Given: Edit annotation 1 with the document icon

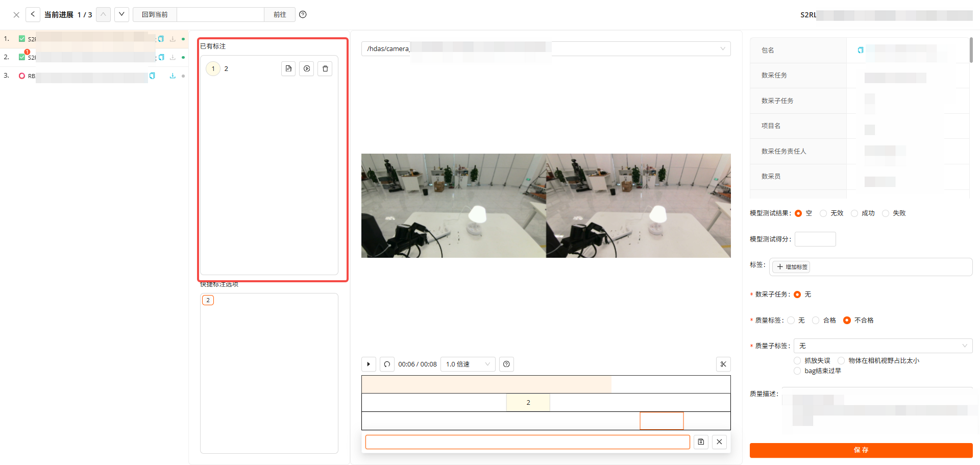Looking at the screenshot, I should click(x=288, y=68).
